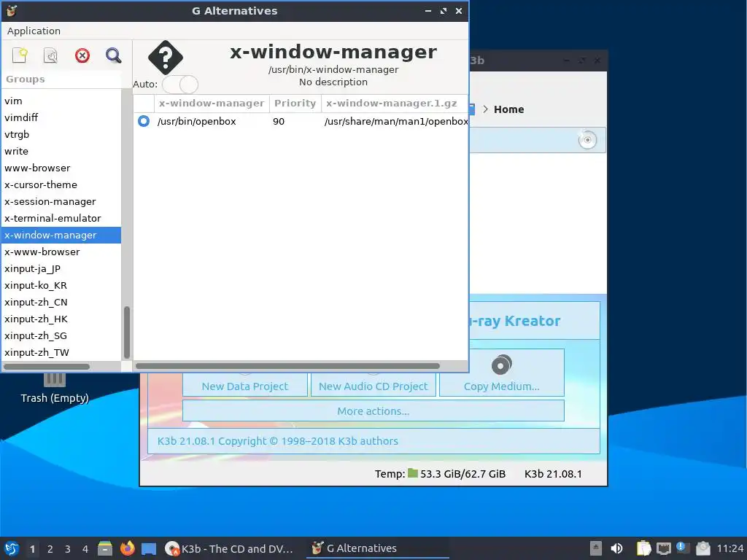This screenshot has height=560, width=747.
Task: Click the blue show desktop taskbar icon
Action: [149, 549]
